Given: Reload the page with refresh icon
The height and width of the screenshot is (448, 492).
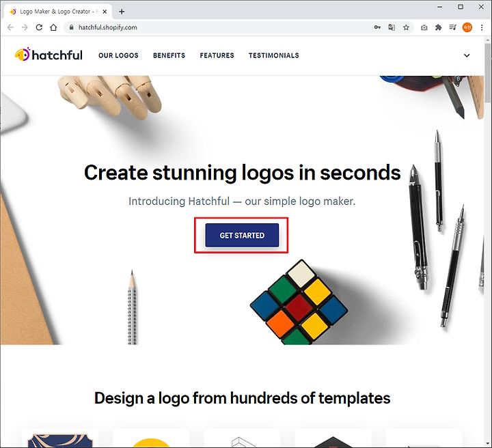Looking at the screenshot, I should pos(39,27).
